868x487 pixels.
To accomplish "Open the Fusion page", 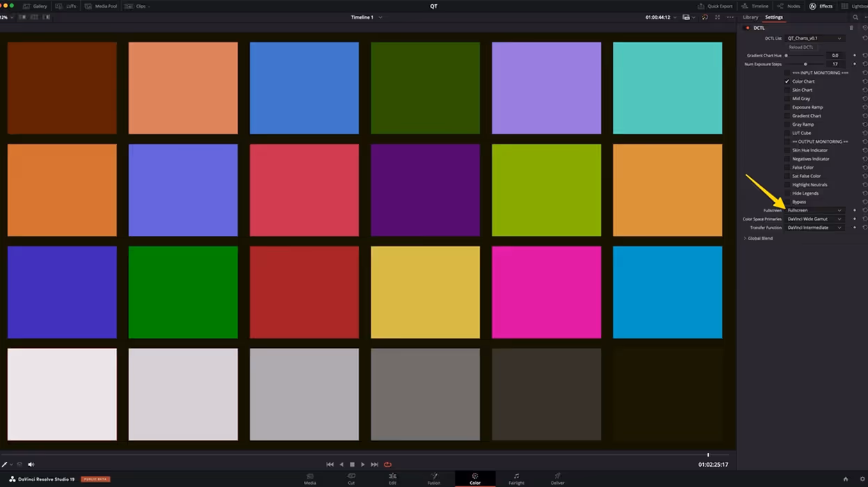I will point(434,479).
